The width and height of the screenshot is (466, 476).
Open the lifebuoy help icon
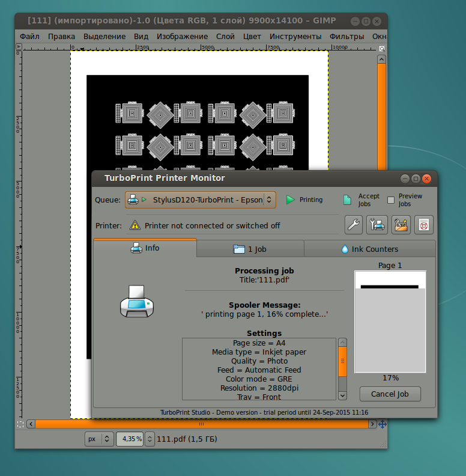click(424, 225)
